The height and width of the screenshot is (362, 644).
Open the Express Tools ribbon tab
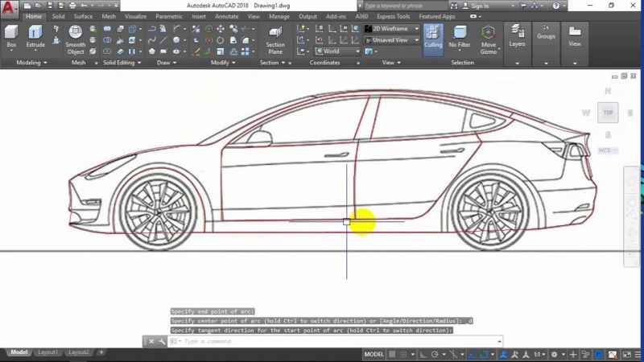pyautogui.click(x=393, y=16)
